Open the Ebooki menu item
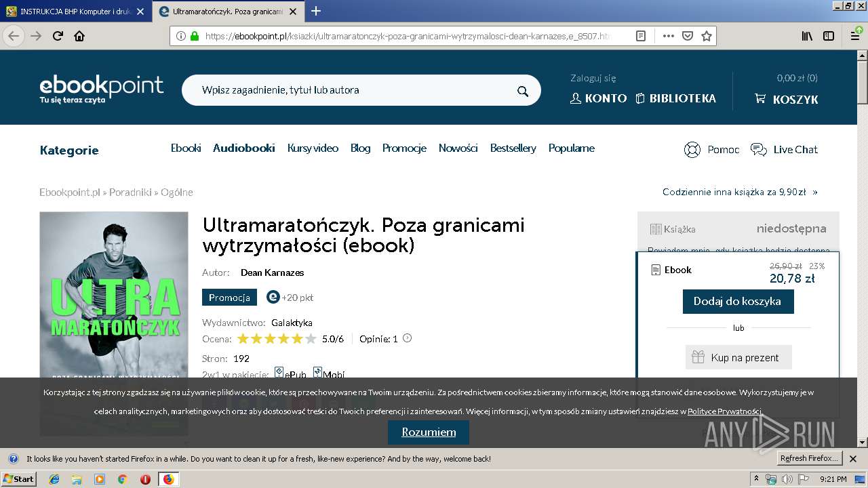 pos(186,148)
